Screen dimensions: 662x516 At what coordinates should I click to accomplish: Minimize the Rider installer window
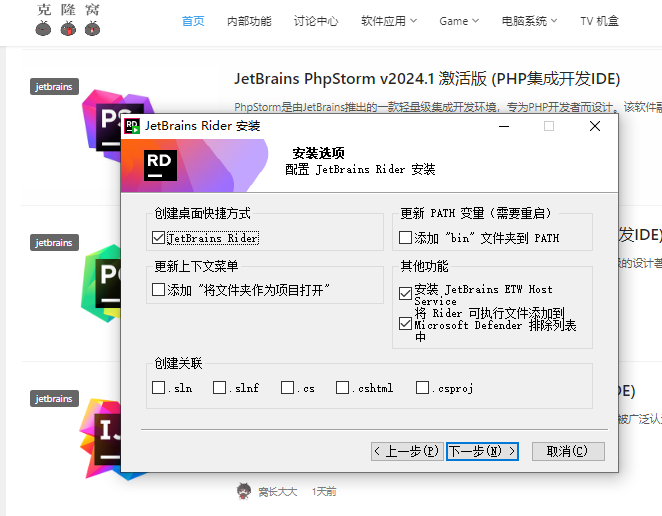coord(504,126)
